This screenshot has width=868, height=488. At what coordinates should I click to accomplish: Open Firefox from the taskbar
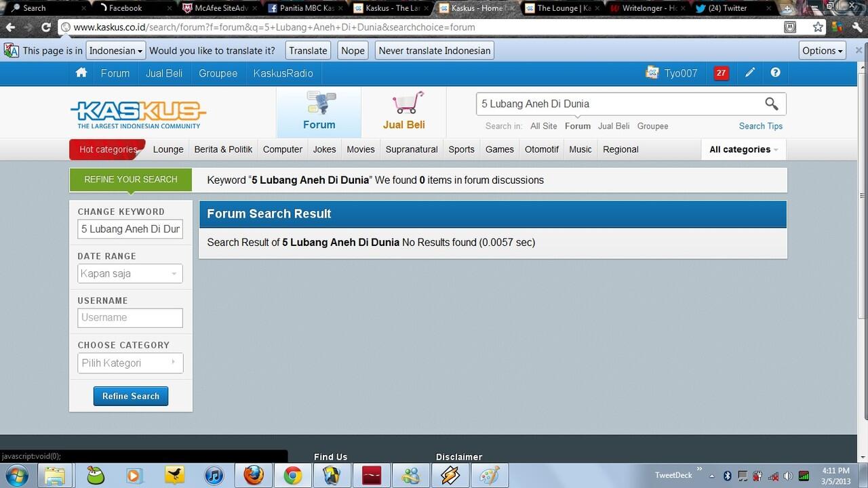[254, 476]
